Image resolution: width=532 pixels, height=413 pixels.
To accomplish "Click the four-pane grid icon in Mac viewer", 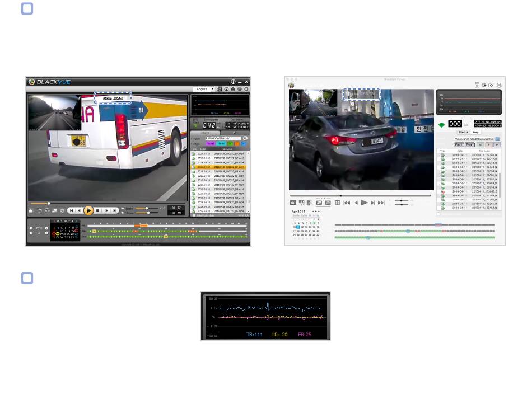I will (x=337, y=203).
